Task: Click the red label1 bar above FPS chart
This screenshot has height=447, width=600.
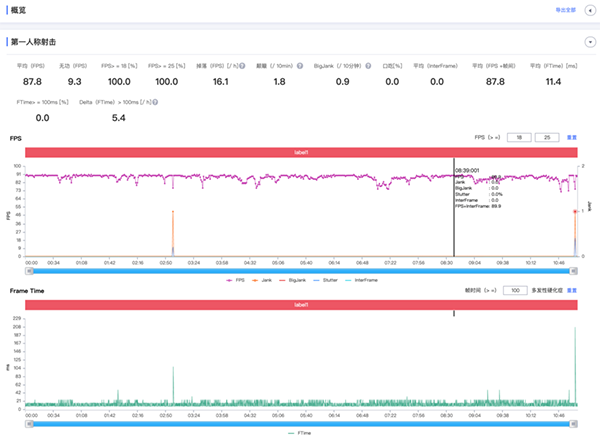Action: pyautogui.click(x=300, y=152)
